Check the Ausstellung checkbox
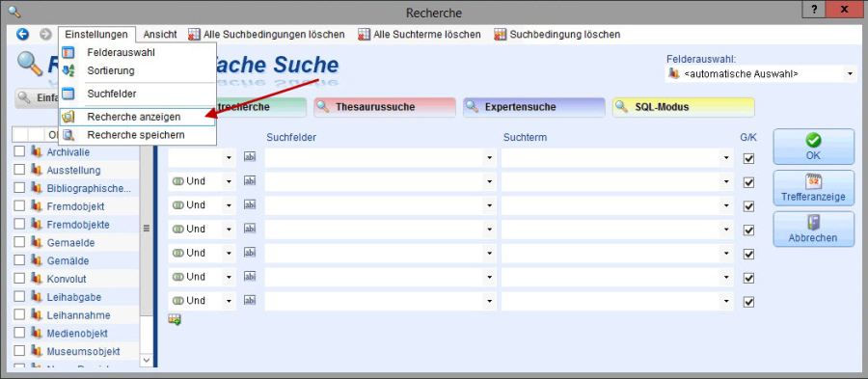 19,170
